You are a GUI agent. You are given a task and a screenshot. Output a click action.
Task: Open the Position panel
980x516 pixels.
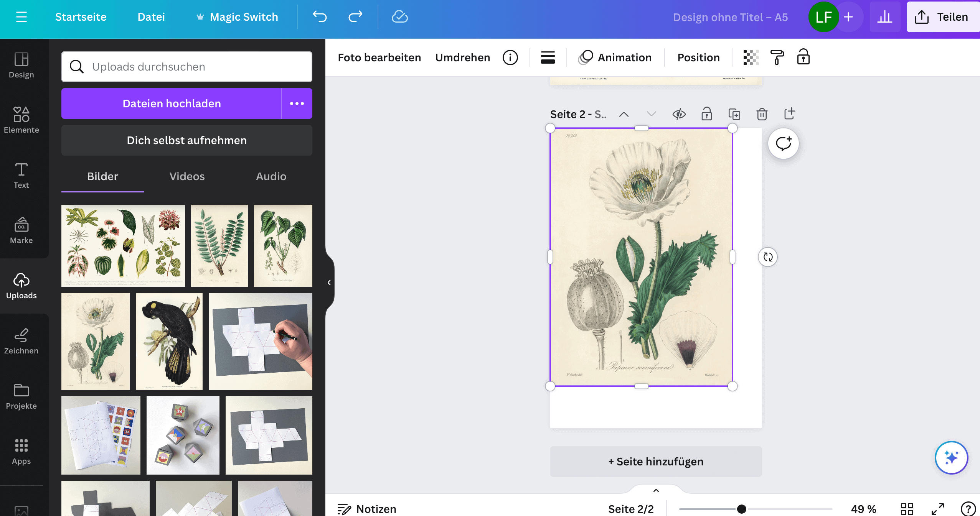(x=698, y=58)
